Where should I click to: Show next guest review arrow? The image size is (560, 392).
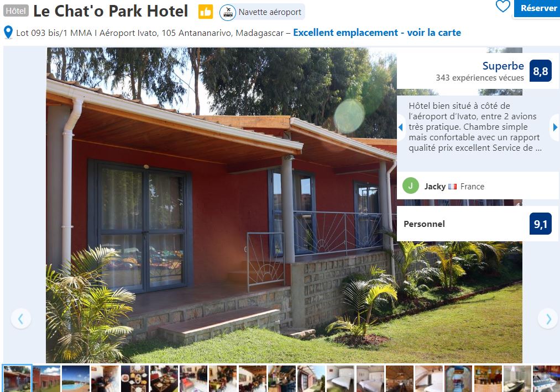coord(554,127)
